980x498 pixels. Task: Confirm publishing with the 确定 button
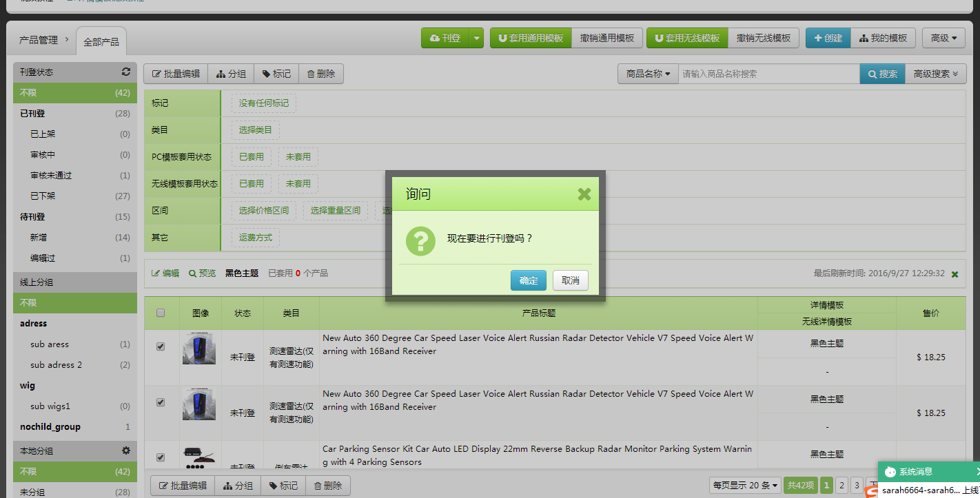point(529,280)
